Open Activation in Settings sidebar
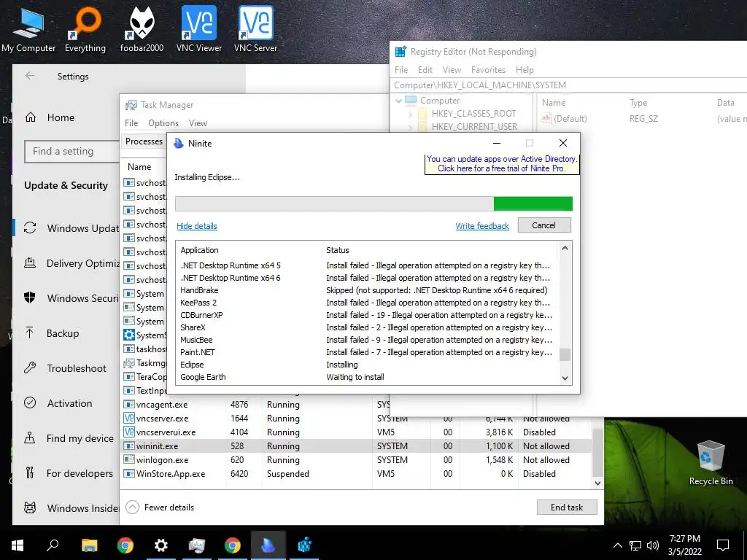 [69, 403]
